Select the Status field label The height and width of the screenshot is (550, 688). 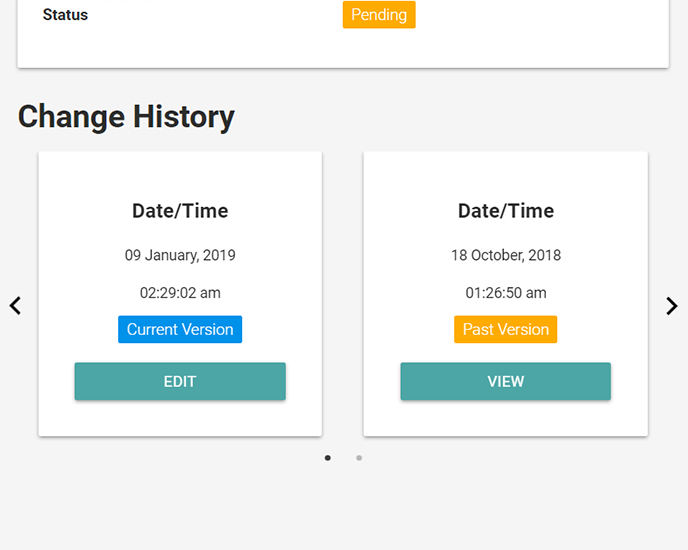click(65, 15)
